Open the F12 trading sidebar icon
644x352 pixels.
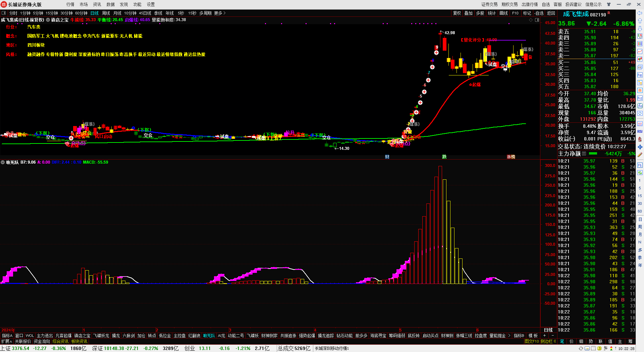[x=640, y=98]
